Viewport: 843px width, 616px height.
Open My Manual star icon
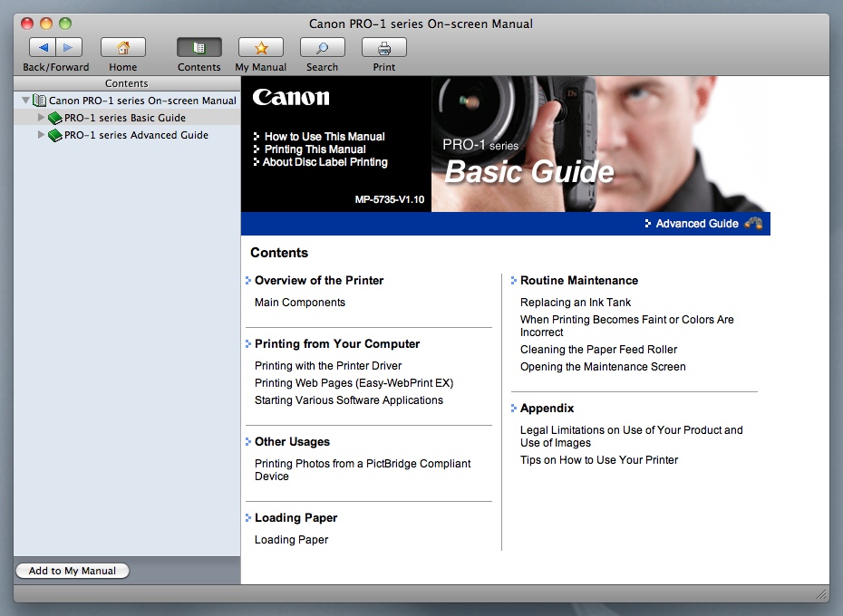point(260,48)
